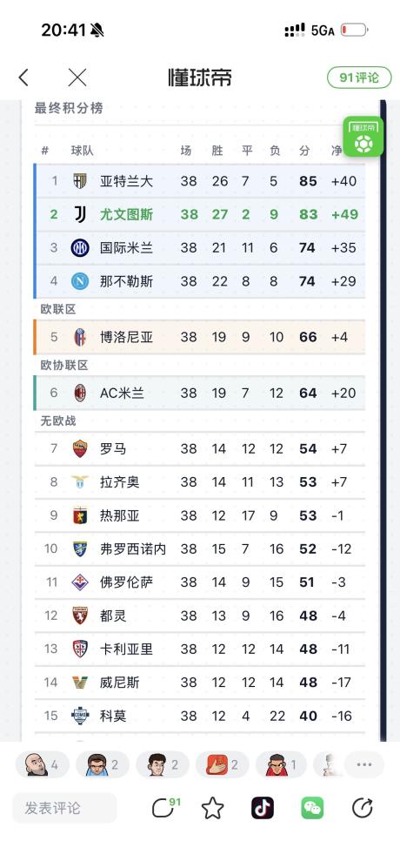Tap the 那不勒斯 club crest
Image resolution: width=400 pixels, height=868 pixels.
click(80, 281)
